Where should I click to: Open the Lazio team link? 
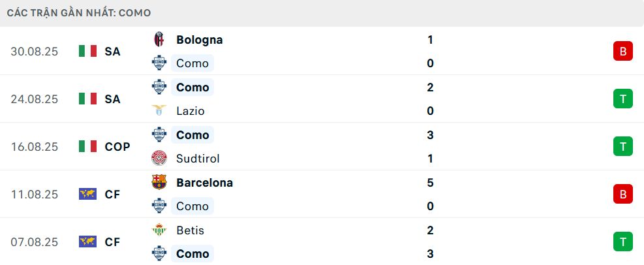tap(191, 111)
